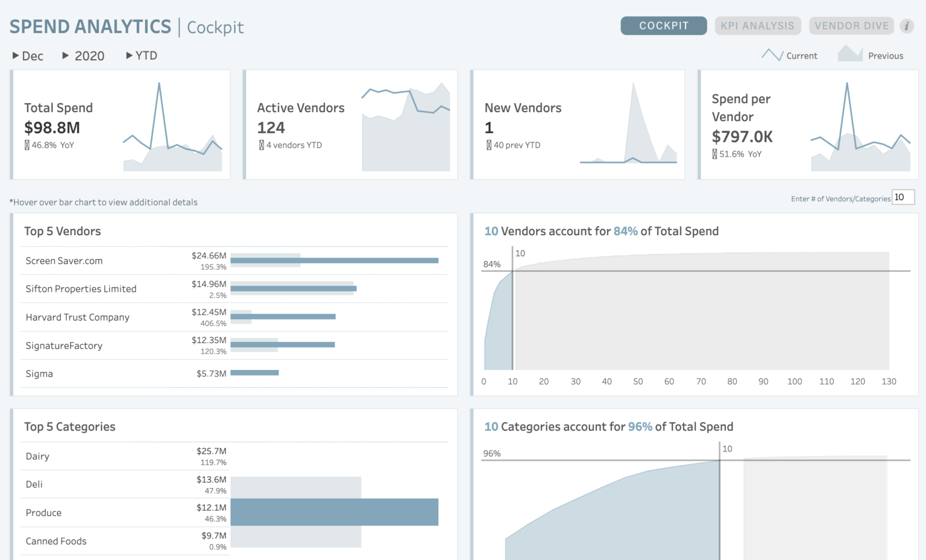Expand the YTD period selector
Screen dimensions: 926x560
141,55
